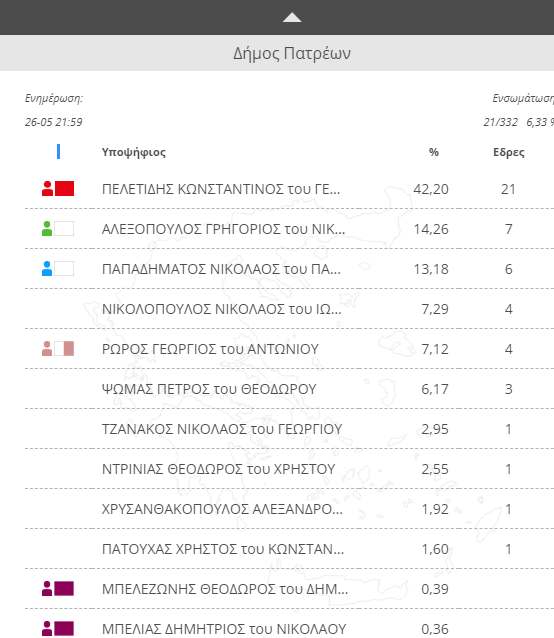Open candidate ΨΩΜΑΣ ΠΕΤΡΟΣ του ΘΕΟΔΩΡΟΥ
The width and height of the screenshot is (554, 638).
point(209,389)
